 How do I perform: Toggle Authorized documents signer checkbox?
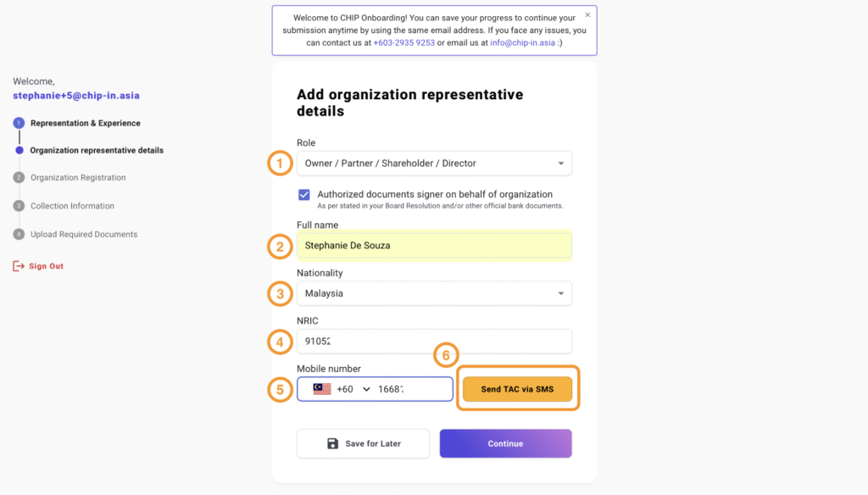coord(304,195)
